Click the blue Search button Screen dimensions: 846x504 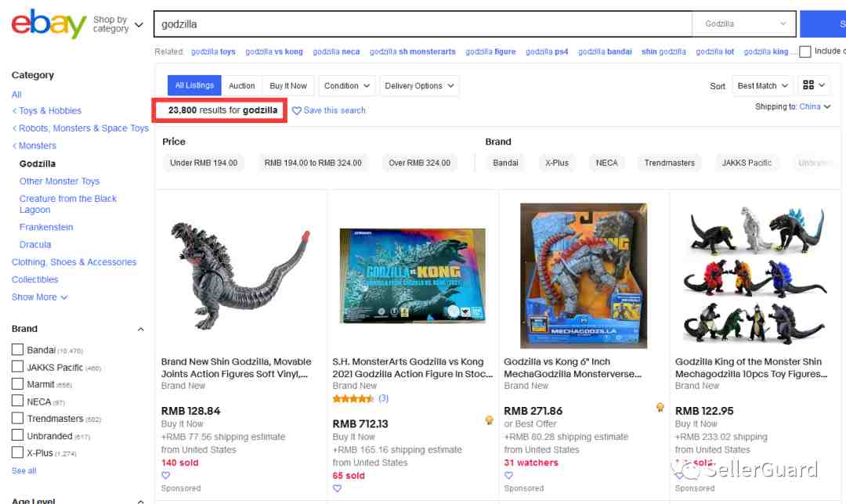click(822, 24)
